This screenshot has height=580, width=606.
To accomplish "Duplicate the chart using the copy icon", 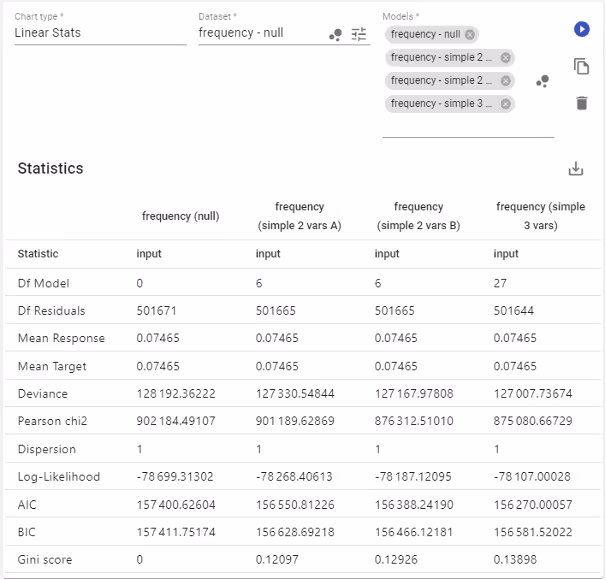I will [581, 66].
